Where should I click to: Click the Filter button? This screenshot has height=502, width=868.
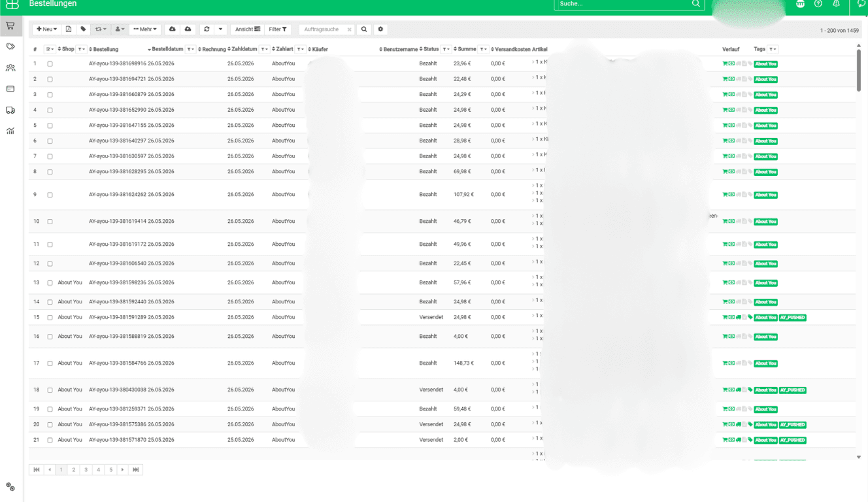pyautogui.click(x=278, y=29)
